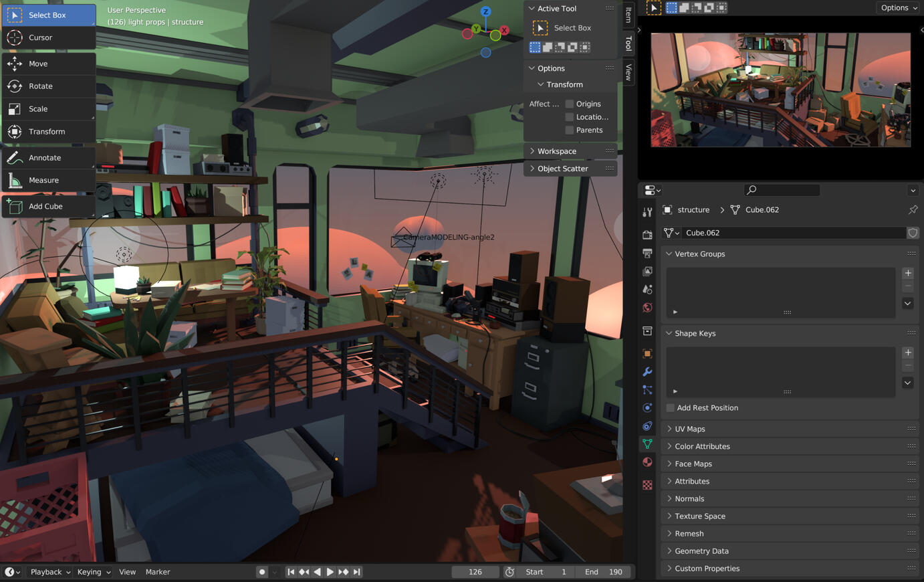The height and width of the screenshot is (582, 924).
Task: Pick the Add Cube tool
Action: pos(45,207)
